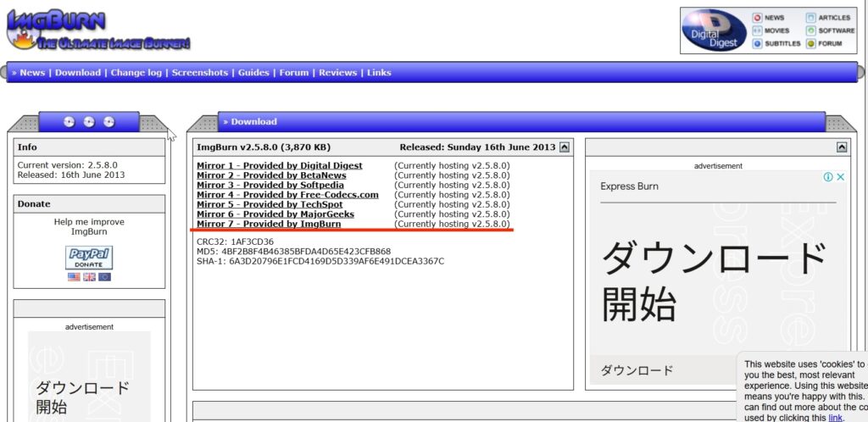Screen dimensions: 868x422
Task: Download from Mirror 5 TechSpot
Action: point(270,204)
